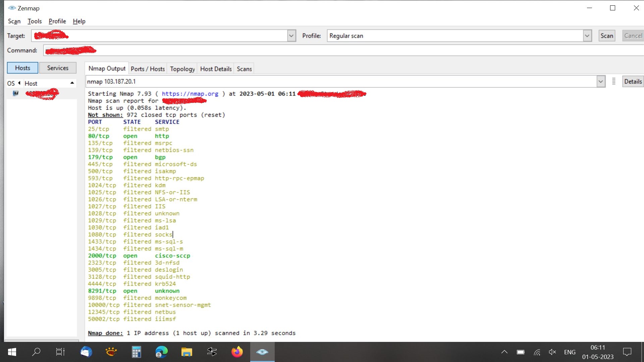Click the 3128/tcp squid-http line
Image resolution: width=644 pixels, height=362 pixels.
pyautogui.click(x=139, y=277)
